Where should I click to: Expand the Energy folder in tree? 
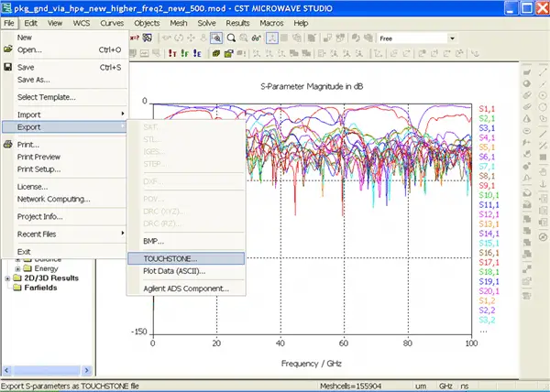click(x=17, y=268)
